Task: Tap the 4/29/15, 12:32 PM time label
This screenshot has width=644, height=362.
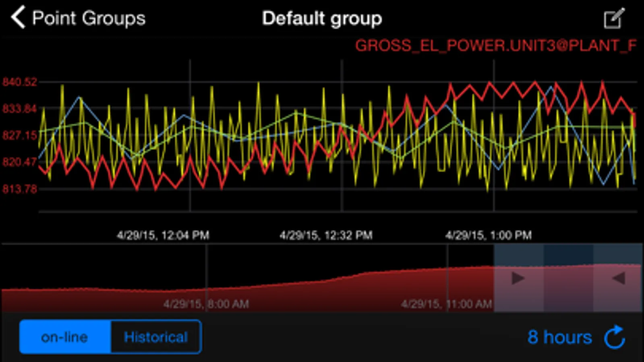Action: 326,235
